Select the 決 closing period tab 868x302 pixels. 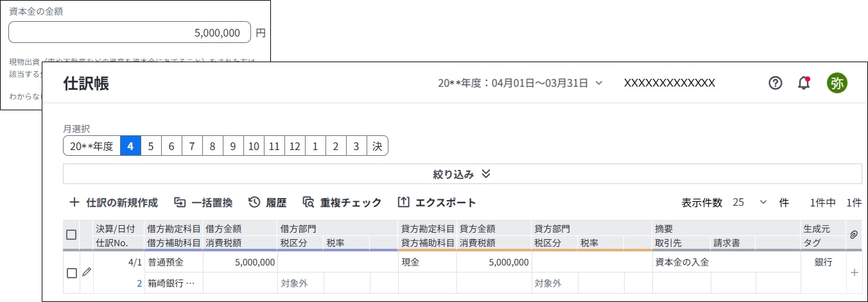377,146
